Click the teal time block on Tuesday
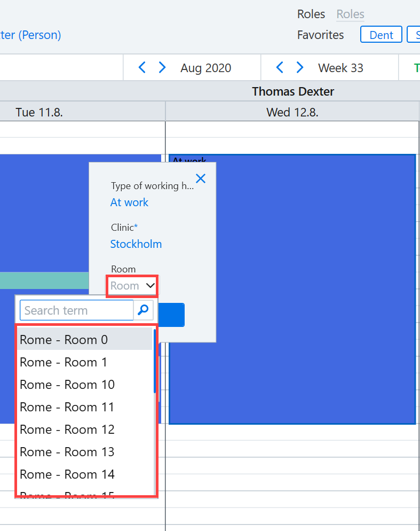 tap(44, 280)
